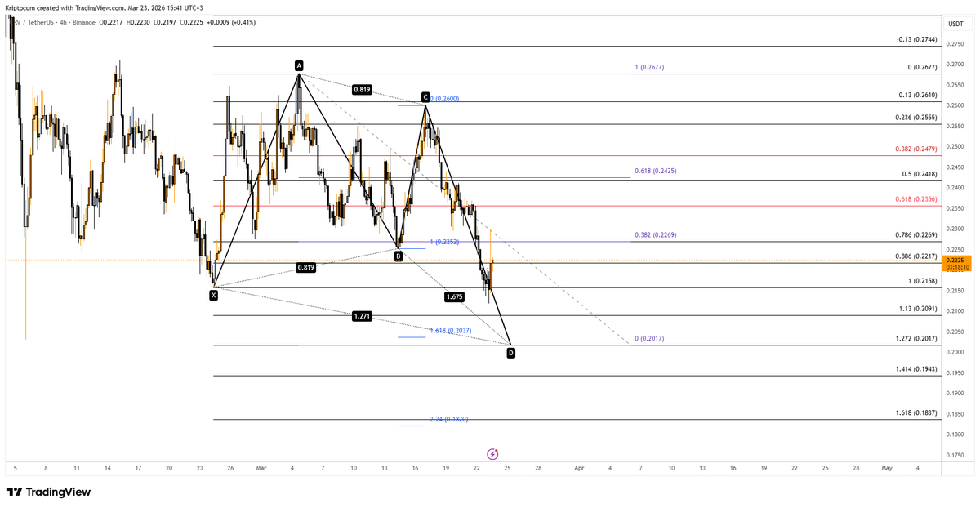Click the 0.786 (0.2269) Fibonacci label
980x508 pixels.
point(916,235)
